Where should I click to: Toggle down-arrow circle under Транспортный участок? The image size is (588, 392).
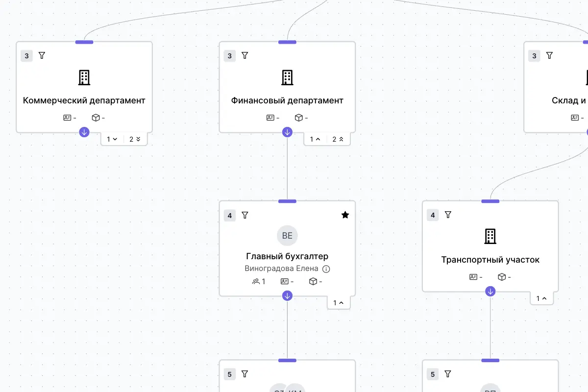pos(490,292)
